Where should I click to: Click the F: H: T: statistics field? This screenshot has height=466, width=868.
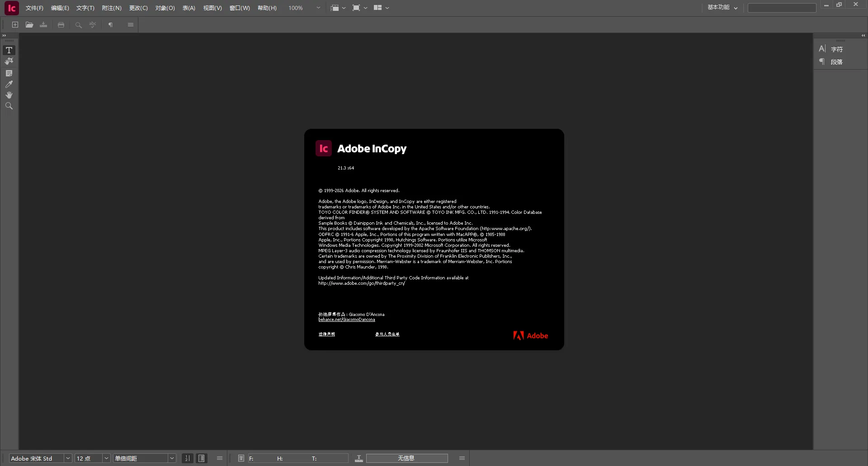click(x=298, y=458)
